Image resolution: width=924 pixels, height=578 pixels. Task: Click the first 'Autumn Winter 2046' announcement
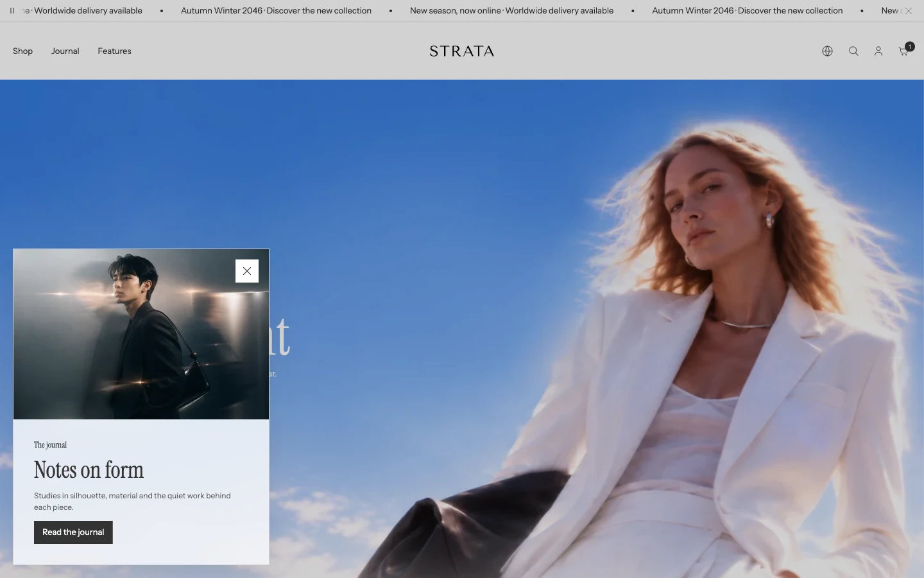[x=276, y=11]
